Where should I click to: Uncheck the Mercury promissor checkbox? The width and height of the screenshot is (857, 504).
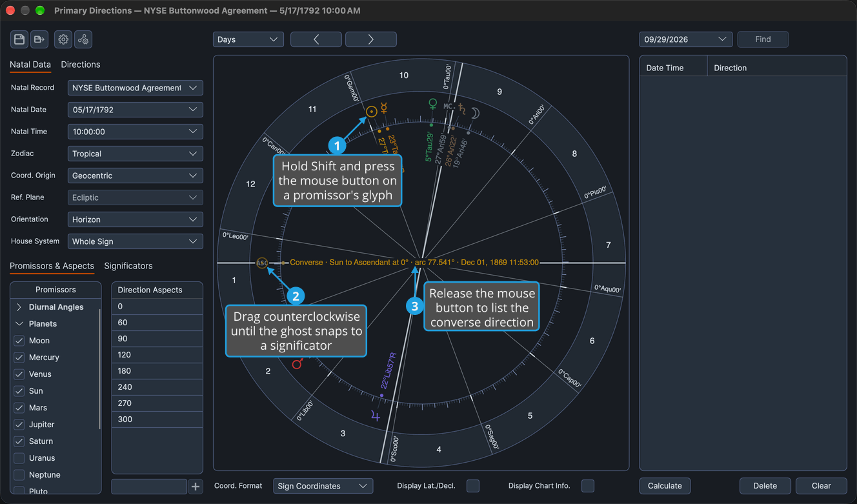[x=19, y=358]
